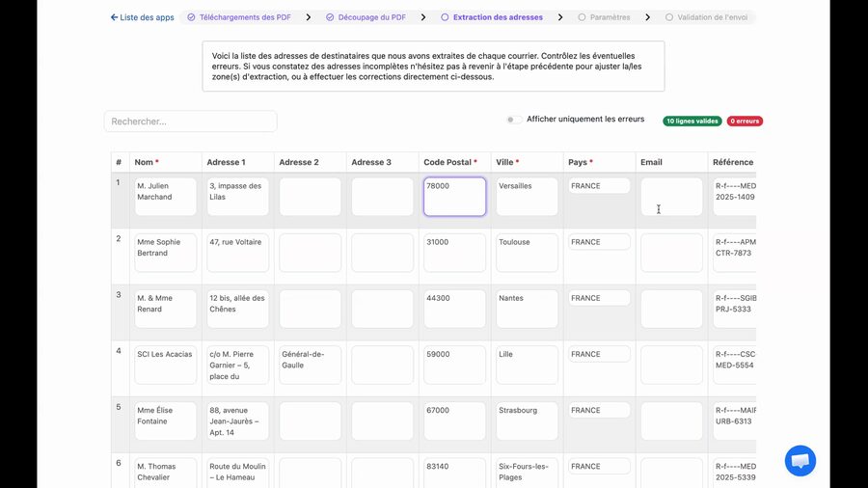Image resolution: width=868 pixels, height=488 pixels.
Task: Go to the Paramètres step
Action: coord(610,17)
